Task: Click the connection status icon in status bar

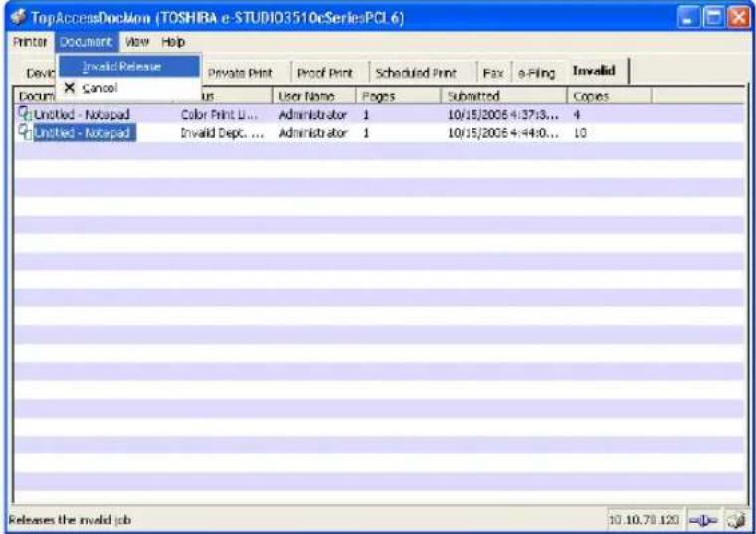Action: tap(703, 520)
